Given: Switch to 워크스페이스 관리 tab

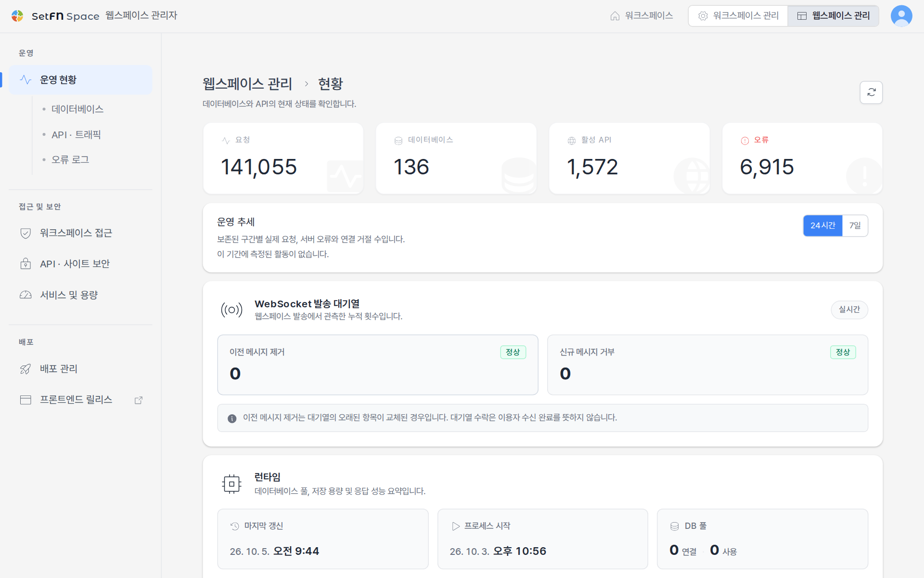Looking at the screenshot, I should pyautogui.click(x=738, y=16).
